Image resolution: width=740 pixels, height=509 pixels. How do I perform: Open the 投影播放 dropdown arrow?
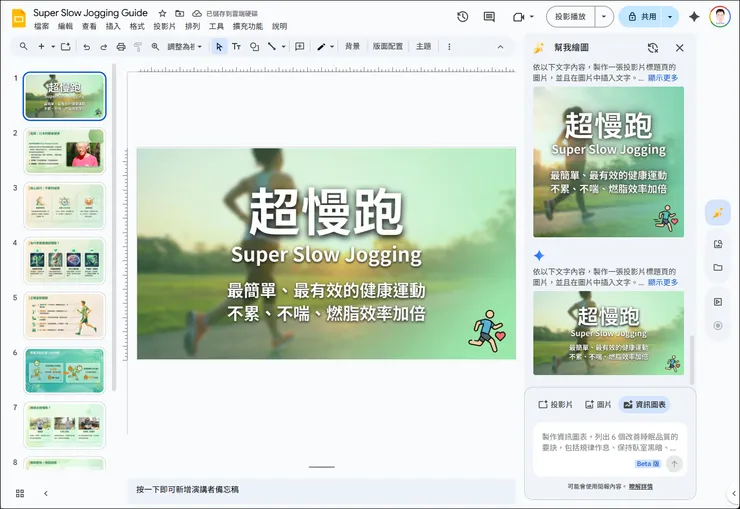(x=604, y=17)
